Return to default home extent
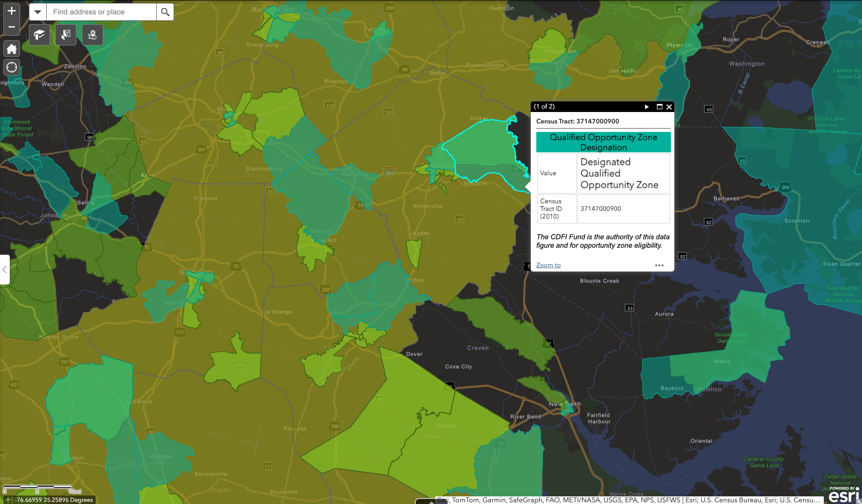The height and width of the screenshot is (504, 862). pos(11,49)
